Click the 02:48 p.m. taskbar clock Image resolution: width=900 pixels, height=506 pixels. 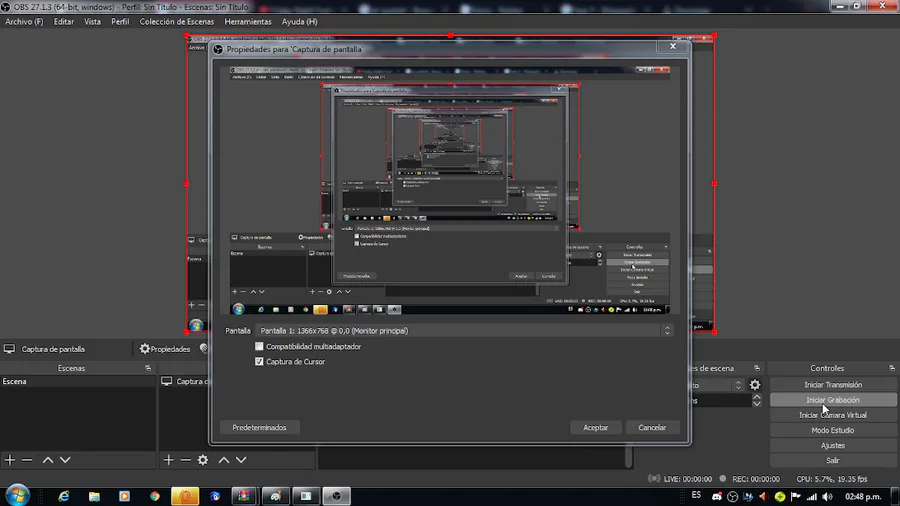(x=863, y=496)
